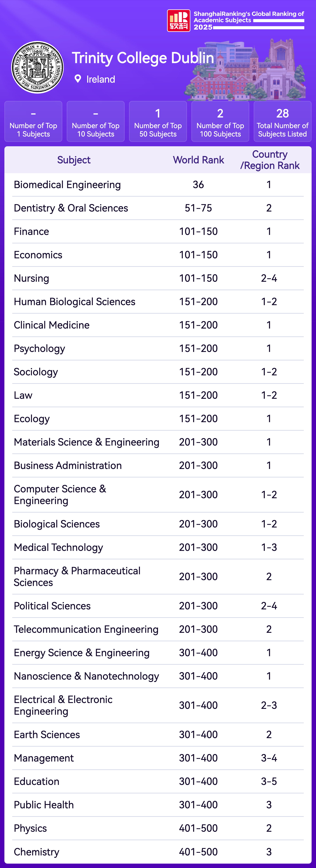Select Pharmacy & Pharmaceutical Sciences row
Image resolution: width=316 pixels, height=868 pixels.
pos(77,576)
